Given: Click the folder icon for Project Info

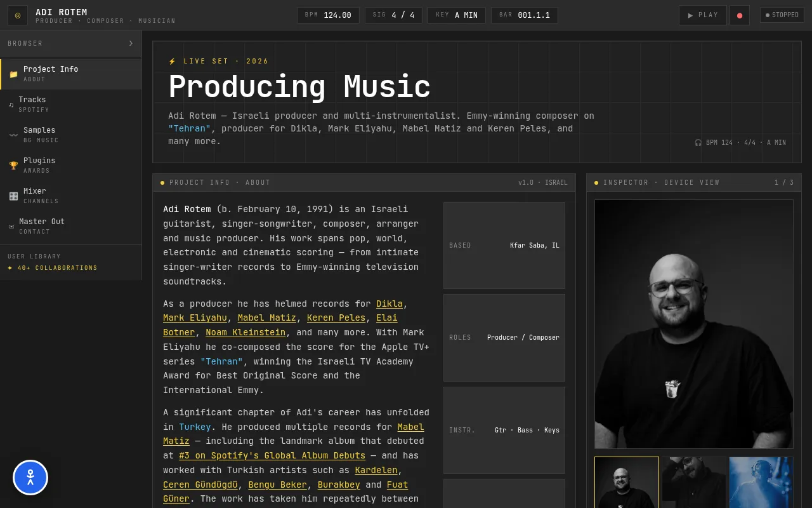Looking at the screenshot, I should click(x=13, y=74).
